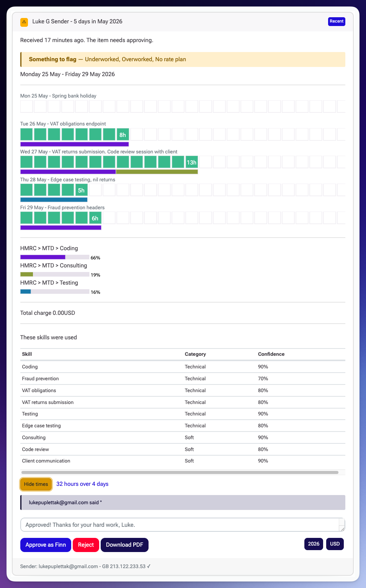Click the 5h block on Thursday 28 May
The height and width of the screenshot is (588, 366).
(x=81, y=190)
